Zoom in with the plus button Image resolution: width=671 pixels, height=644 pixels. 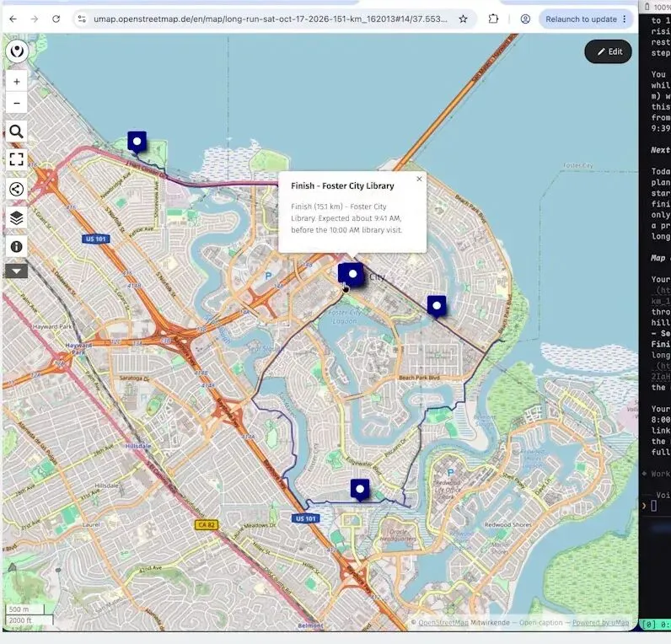tap(17, 82)
